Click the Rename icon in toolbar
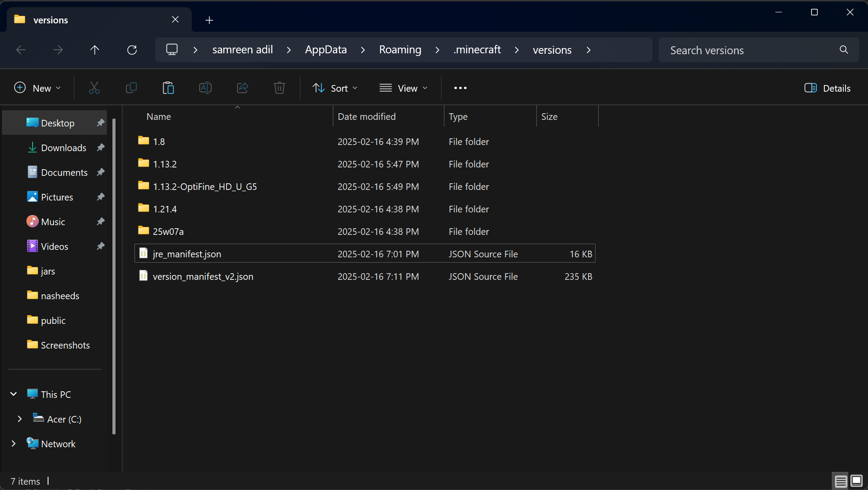This screenshot has width=868, height=490. tap(205, 88)
